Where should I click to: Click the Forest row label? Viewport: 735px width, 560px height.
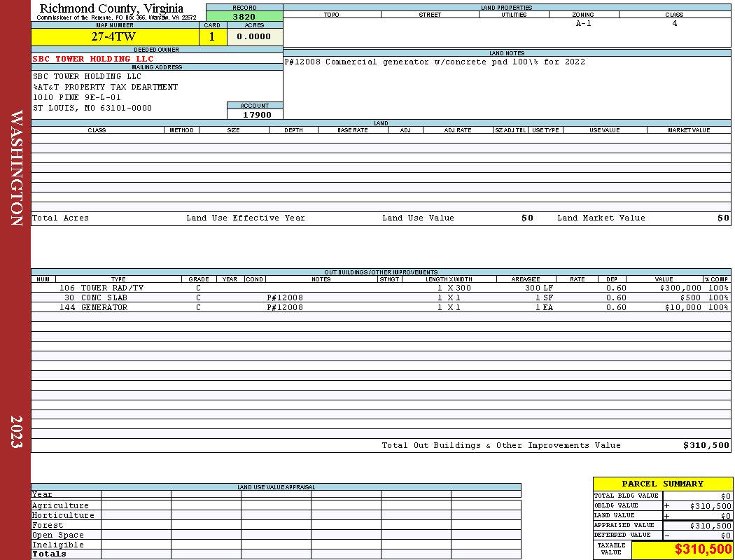(x=48, y=525)
